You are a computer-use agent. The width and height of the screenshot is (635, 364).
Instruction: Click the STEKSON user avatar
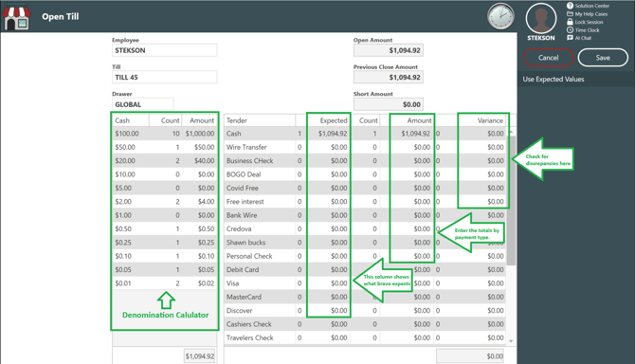(x=540, y=19)
